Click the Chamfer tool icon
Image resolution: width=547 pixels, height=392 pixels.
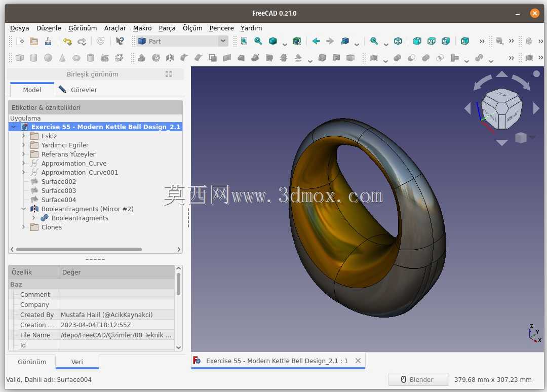tap(199, 58)
